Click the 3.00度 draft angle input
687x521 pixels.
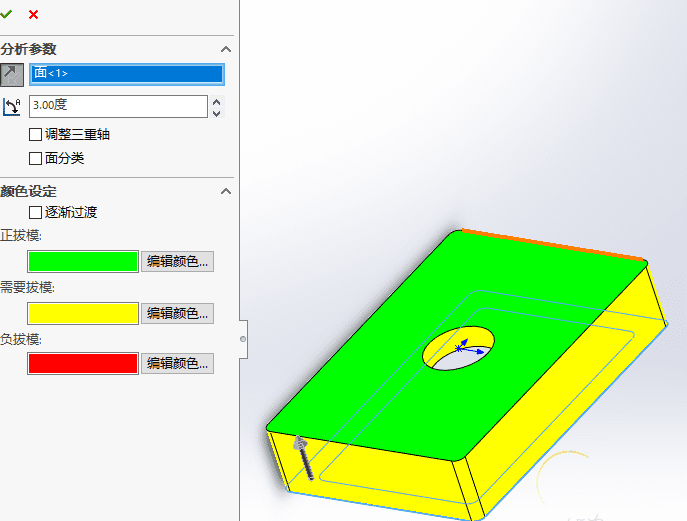[x=118, y=106]
